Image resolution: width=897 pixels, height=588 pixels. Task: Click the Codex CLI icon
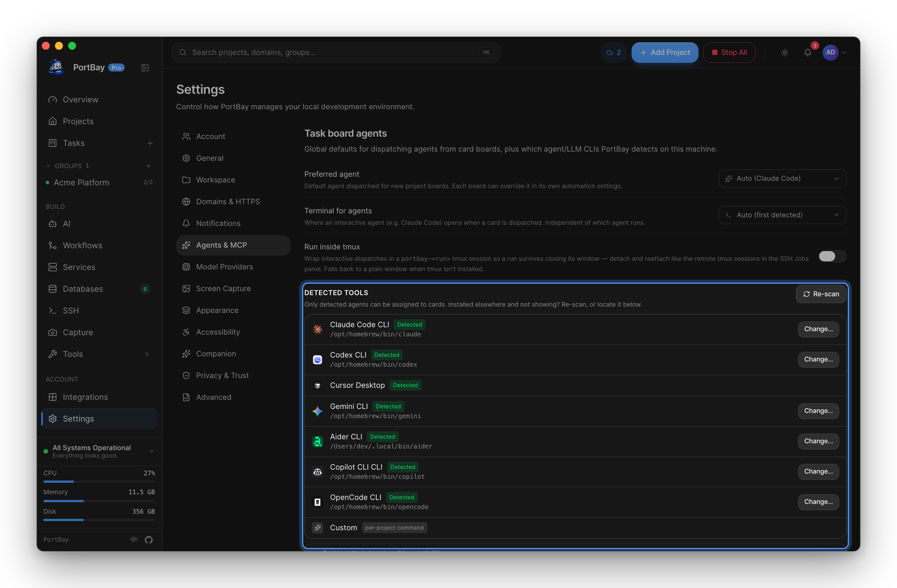(318, 360)
